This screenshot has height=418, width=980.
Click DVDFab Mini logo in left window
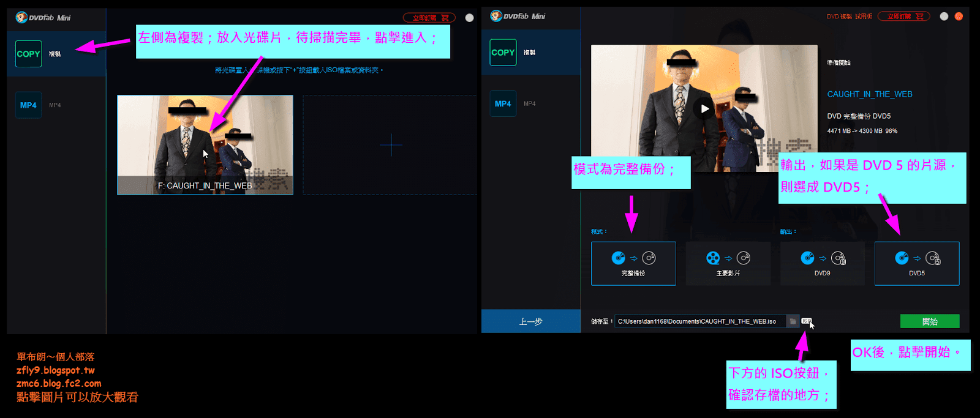tap(43, 18)
